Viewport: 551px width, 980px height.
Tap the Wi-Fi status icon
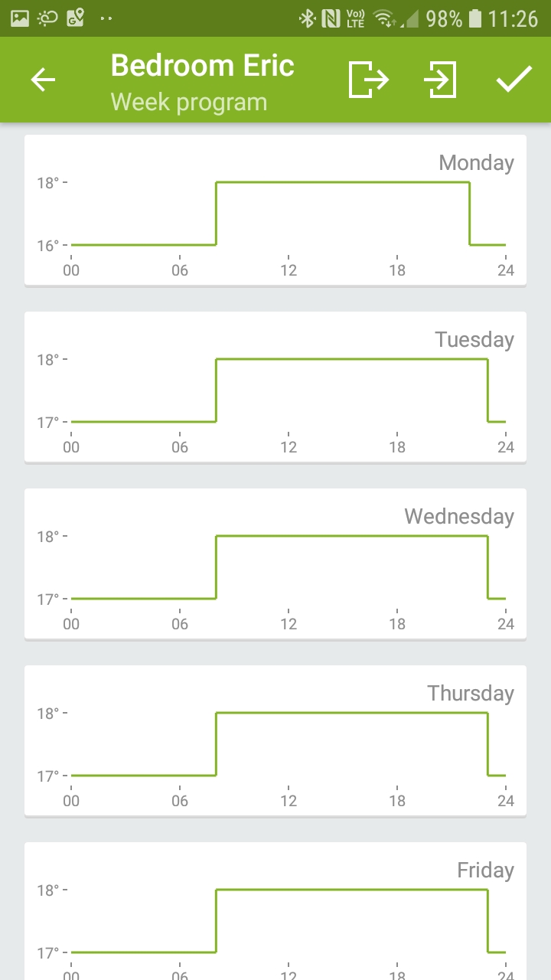(x=383, y=18)
